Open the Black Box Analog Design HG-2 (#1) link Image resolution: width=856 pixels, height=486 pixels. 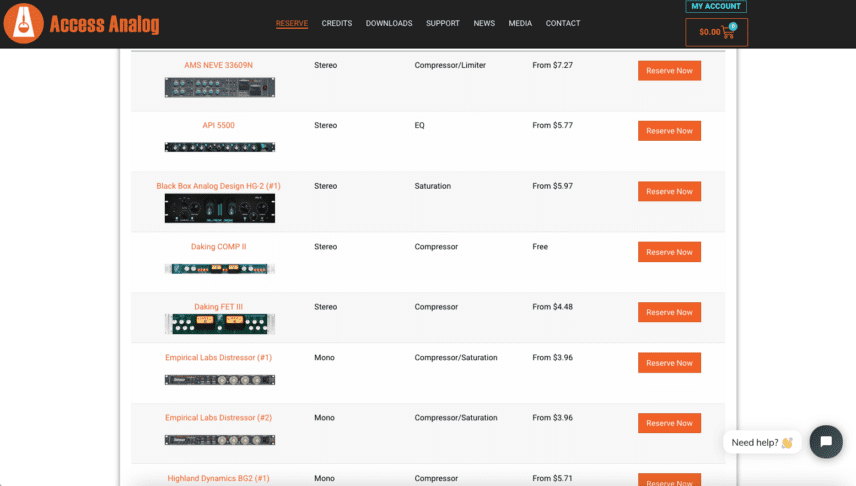click(x=218, y=186)
